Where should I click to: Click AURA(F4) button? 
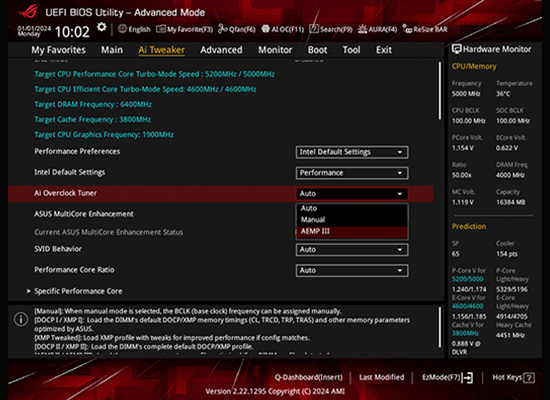tap(377, 29)
